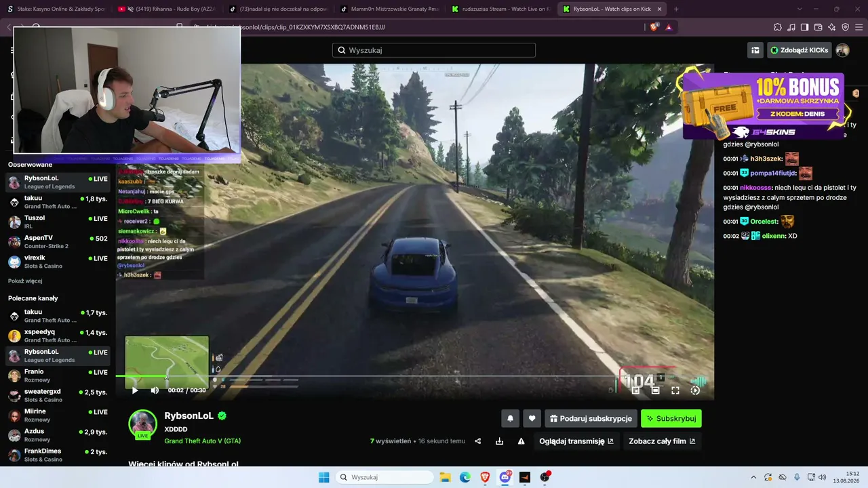Switch to the rudazuziaa Stream tab
Viewport: 868px width, 488px height.
click(499, 9)
